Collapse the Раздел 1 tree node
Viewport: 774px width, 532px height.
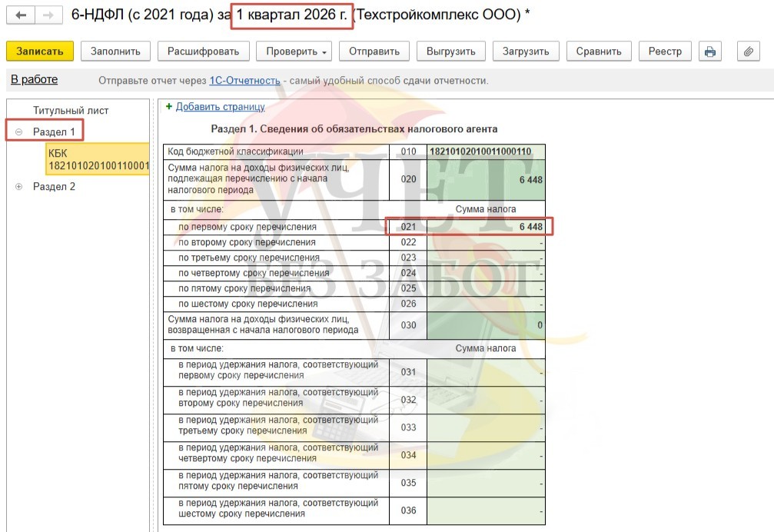tap(18, 132)
